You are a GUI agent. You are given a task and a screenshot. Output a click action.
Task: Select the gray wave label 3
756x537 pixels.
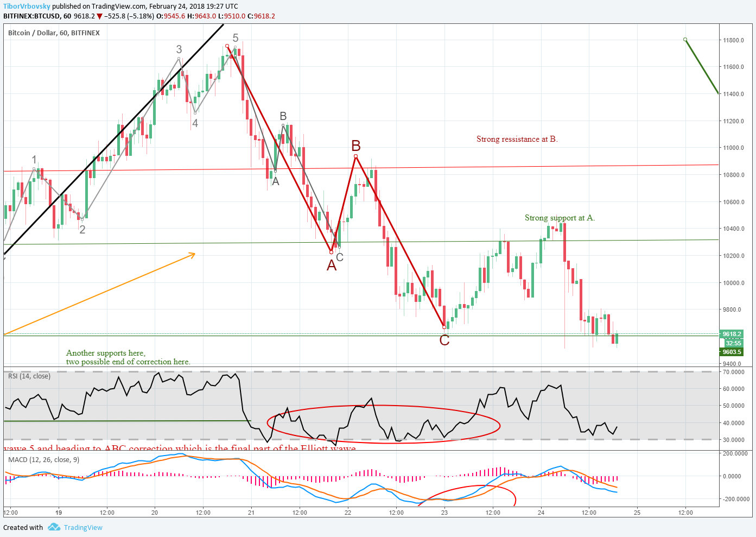tap(179, 49)
